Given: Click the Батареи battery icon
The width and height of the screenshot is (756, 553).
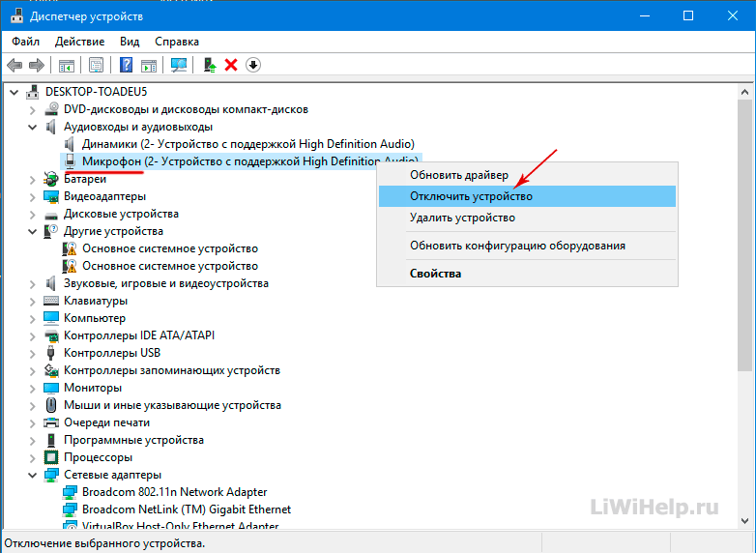Looking at the screenshot, I should point(51,179).
